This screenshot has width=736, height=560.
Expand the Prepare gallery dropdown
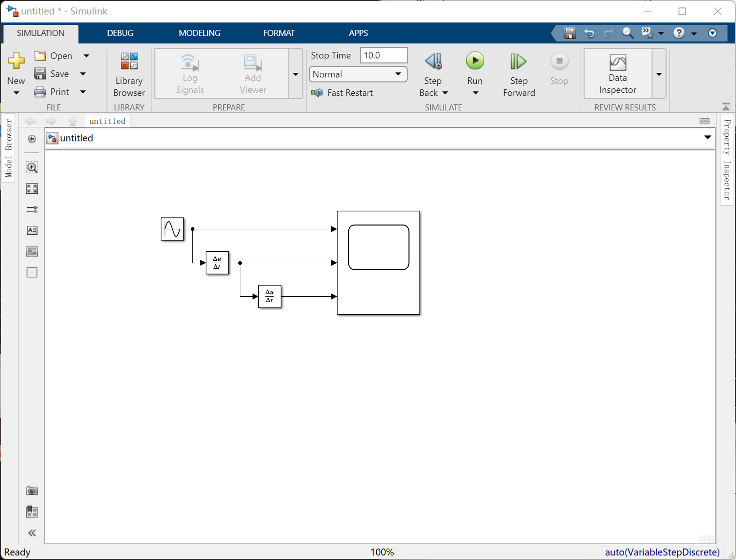tap(296, 74)
